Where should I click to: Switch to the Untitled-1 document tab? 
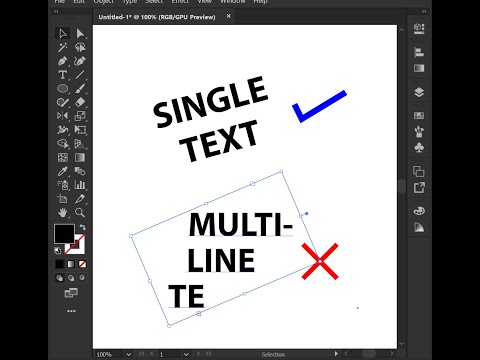click(x=157, y=17)
